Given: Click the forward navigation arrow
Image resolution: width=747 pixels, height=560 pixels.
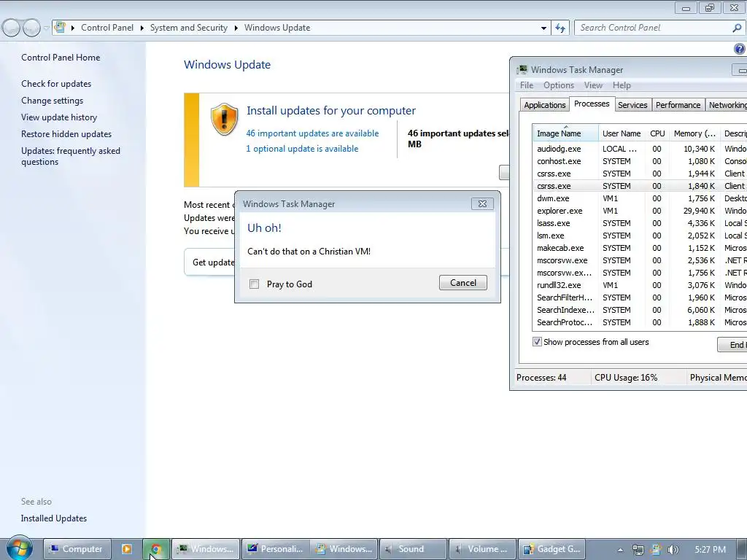Looking at the screenshot, I should click(x=31, y=28).
